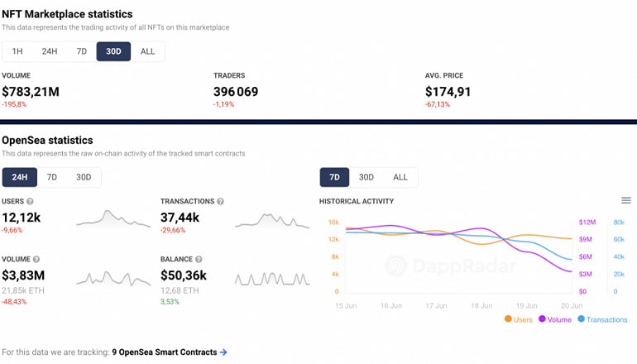
Task: Click the help icon next to TRANSACTIONS
Action: point(220,202)
